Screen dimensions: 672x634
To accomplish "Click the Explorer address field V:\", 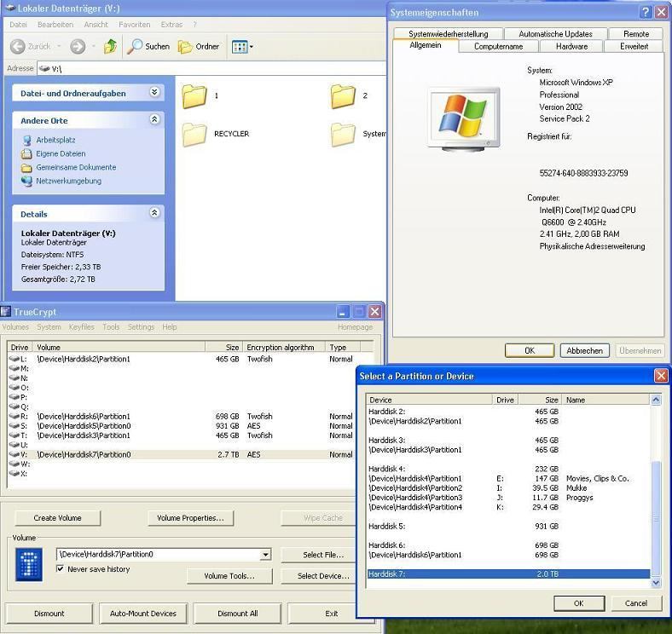I will (211, 68).
